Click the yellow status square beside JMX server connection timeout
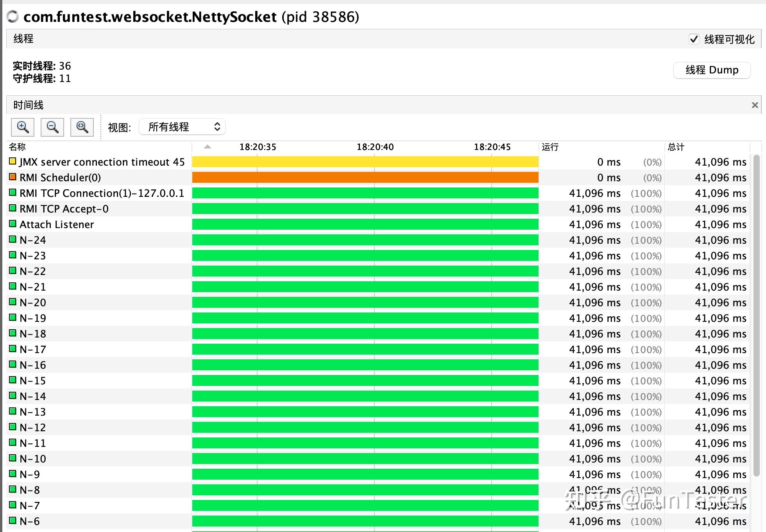766x532 pixels. (x=12, y=161)
